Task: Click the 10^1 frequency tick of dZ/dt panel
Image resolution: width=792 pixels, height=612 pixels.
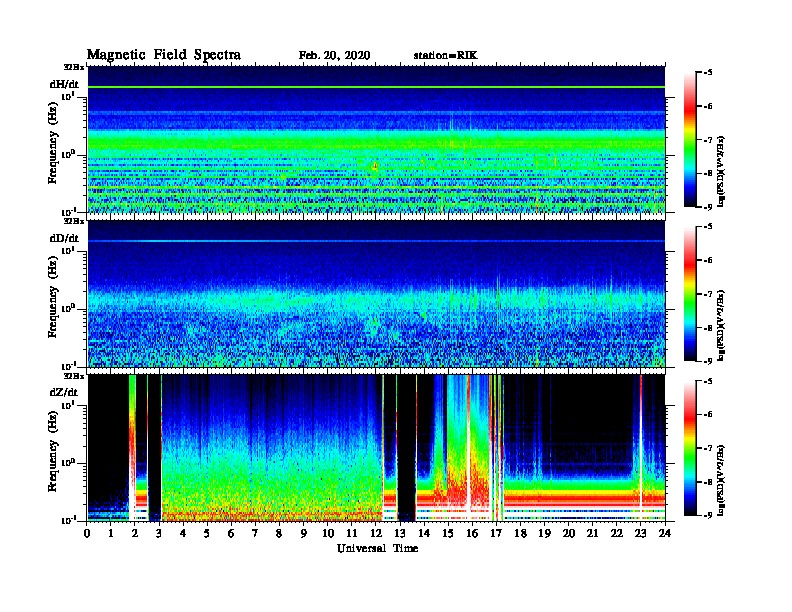Action: pos(68,404)
